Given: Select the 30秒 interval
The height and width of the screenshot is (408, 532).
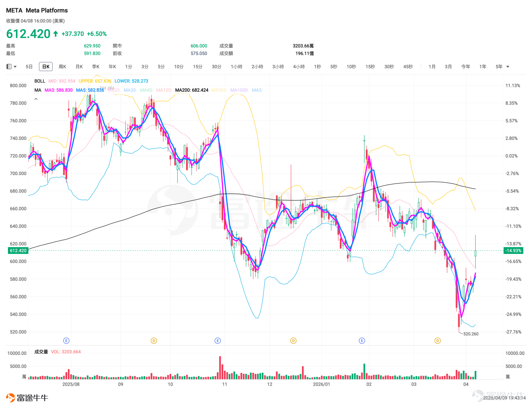Looking at the screenshot, I should 389,67.
